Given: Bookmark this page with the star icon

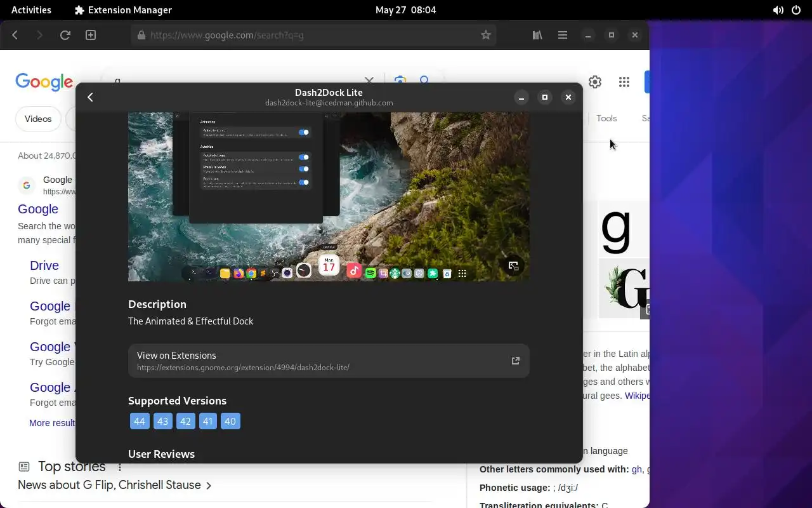Looking at the screenshot, I should tap(486, 35).
